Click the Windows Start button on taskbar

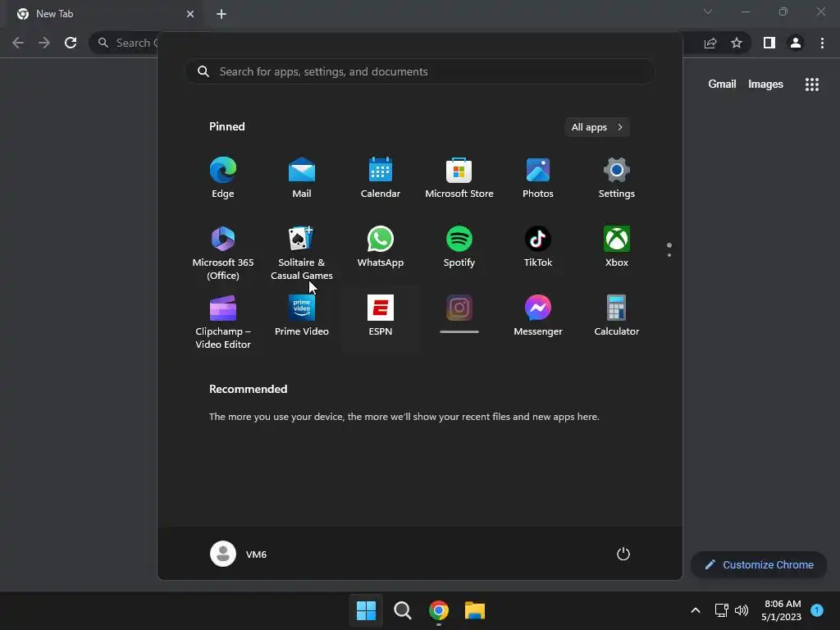pyautogui.click(x=367, y=610)
